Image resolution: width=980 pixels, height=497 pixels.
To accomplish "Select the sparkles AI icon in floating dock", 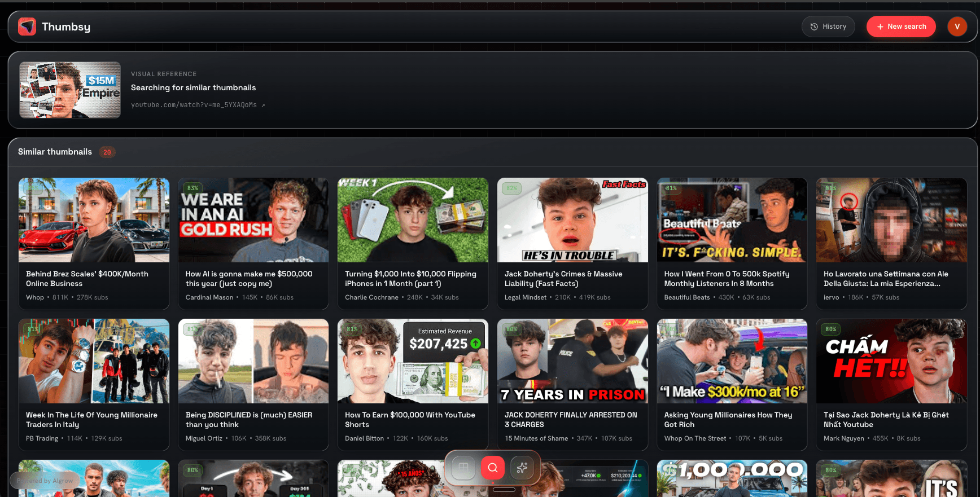I will (522, 467).
